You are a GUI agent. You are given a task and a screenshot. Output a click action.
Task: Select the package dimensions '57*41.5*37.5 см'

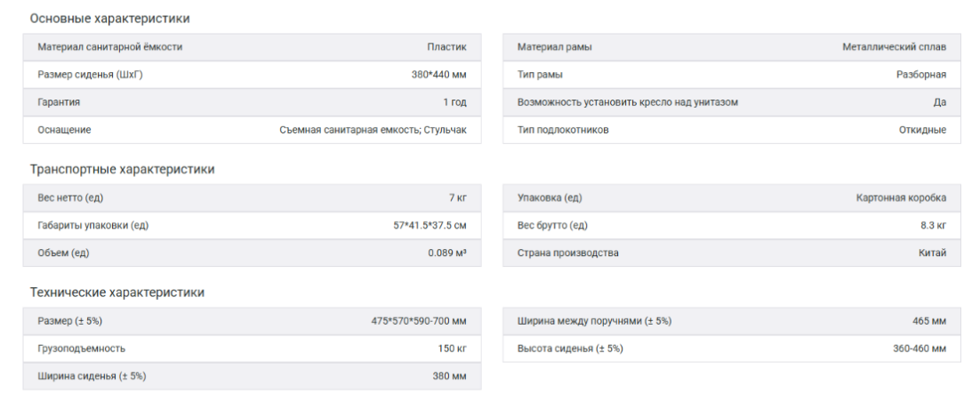click(x=430, y=225)
